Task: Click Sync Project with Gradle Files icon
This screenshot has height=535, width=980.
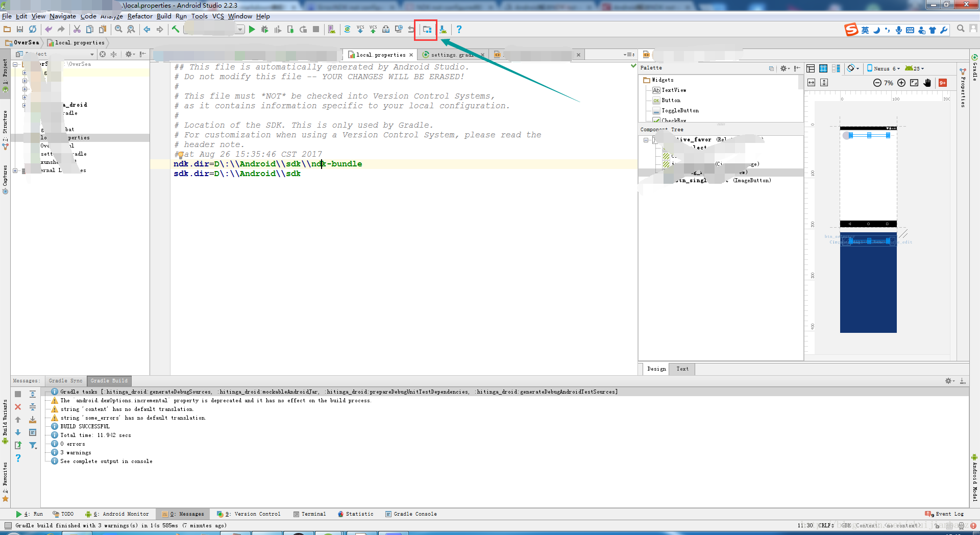Action: 347,30
